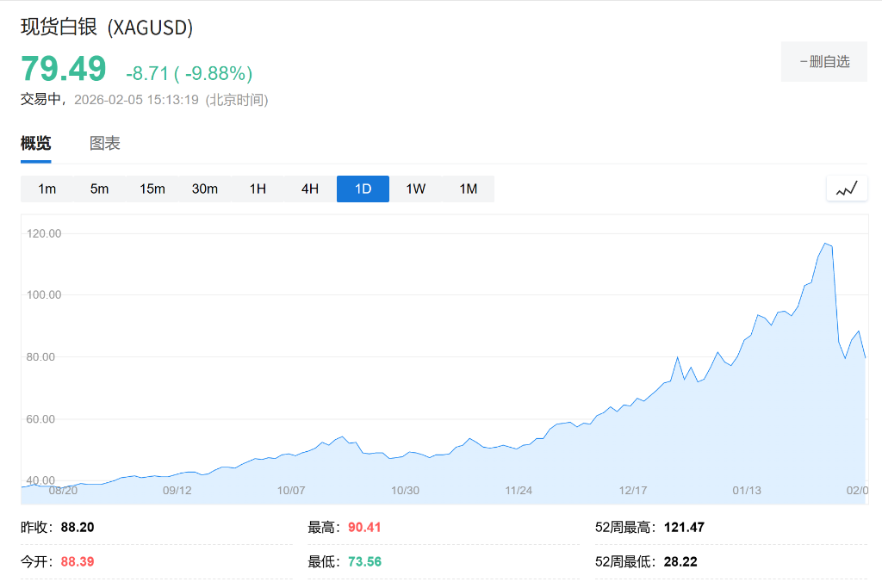Switch to the 概览 tab
Screen dimensions: 882x588
click(x=34, y=143)
